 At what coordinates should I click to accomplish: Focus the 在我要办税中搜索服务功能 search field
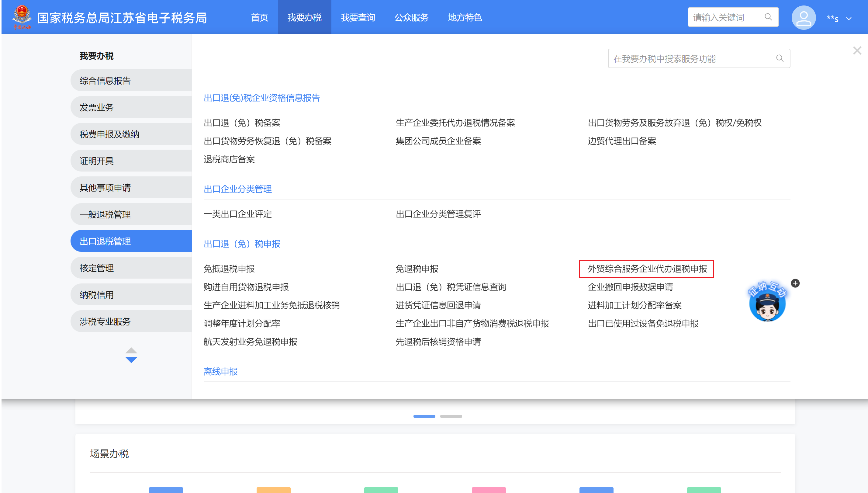690,59
